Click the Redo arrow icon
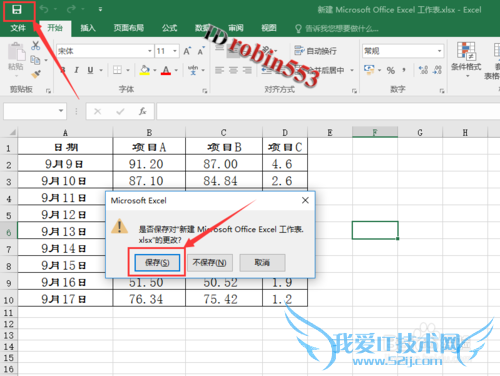This screenshot has height=376, width=500. tap(71, 9)
